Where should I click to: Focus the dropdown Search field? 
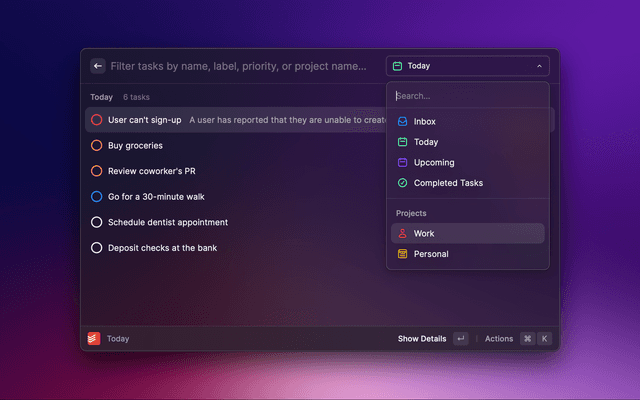(x=467, y=96)
